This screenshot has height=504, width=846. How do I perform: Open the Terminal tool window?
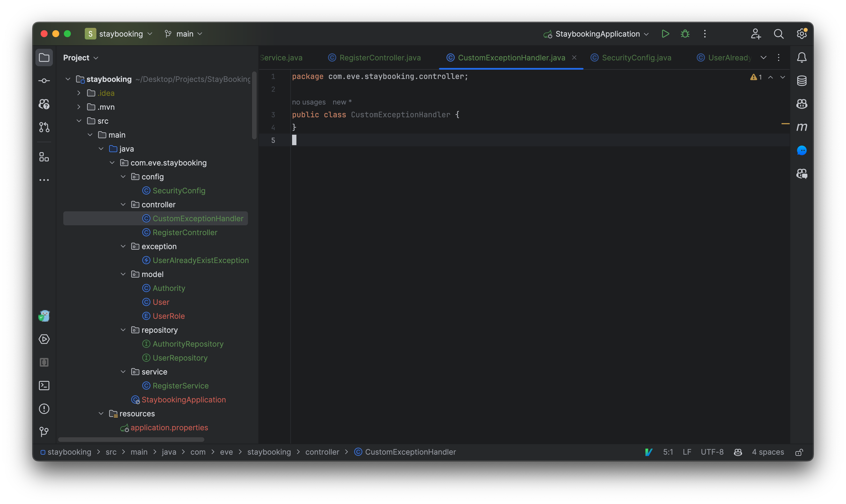tap(44, 386)
